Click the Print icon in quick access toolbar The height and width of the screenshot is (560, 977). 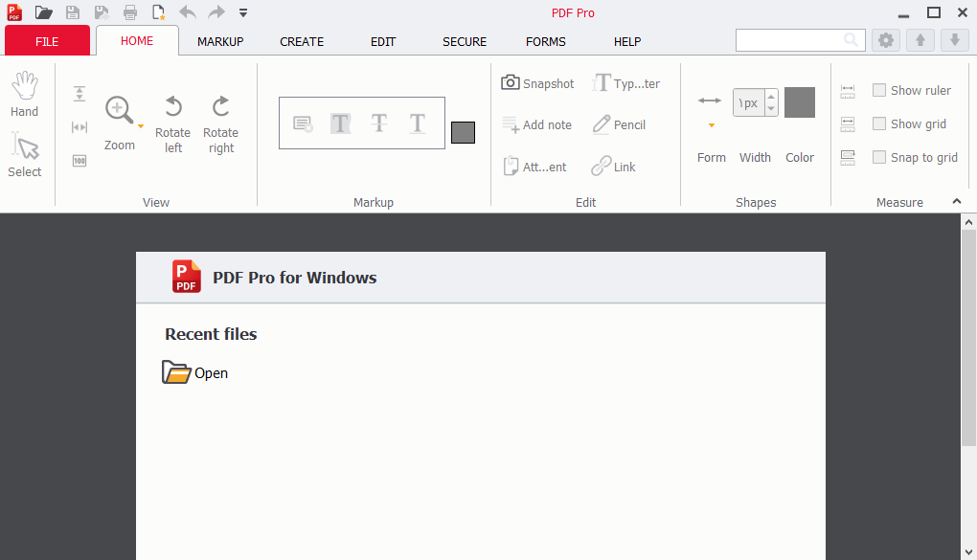pyautogui.click(x=130, y=12)
